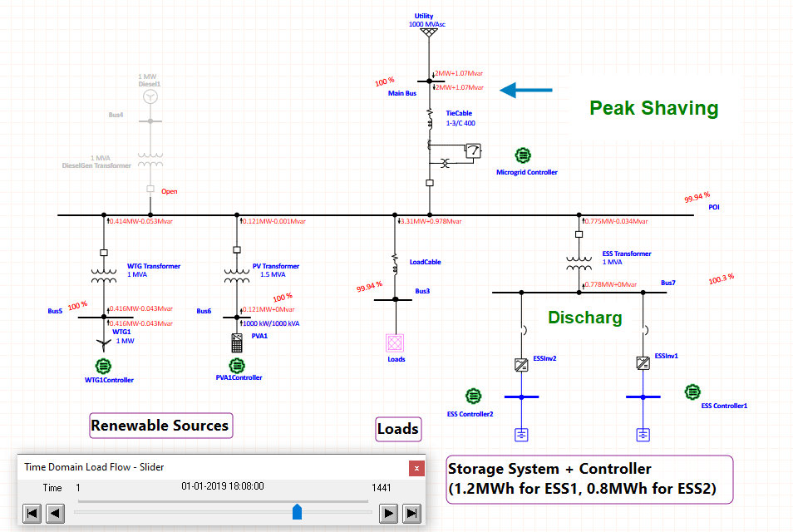The width and height of the screenshot is (793, 532).
Task: Step back one time step
Action: [x=54, y=513]
